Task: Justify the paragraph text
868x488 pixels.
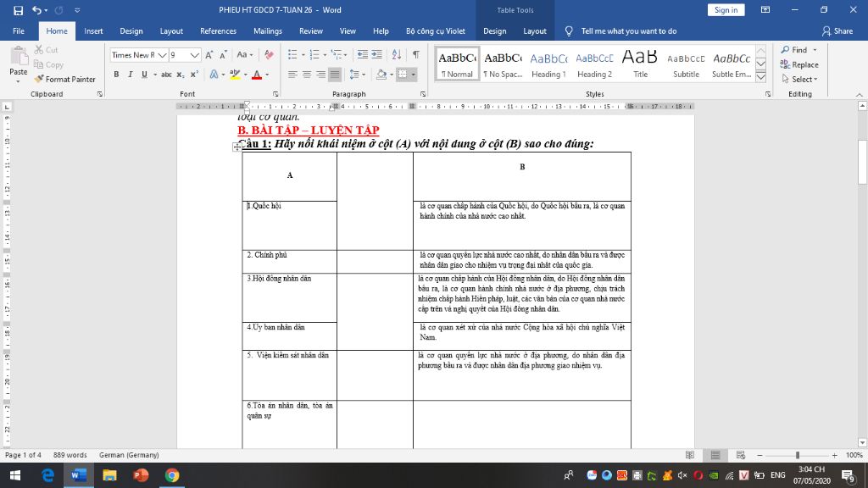Action: (335, 75)
